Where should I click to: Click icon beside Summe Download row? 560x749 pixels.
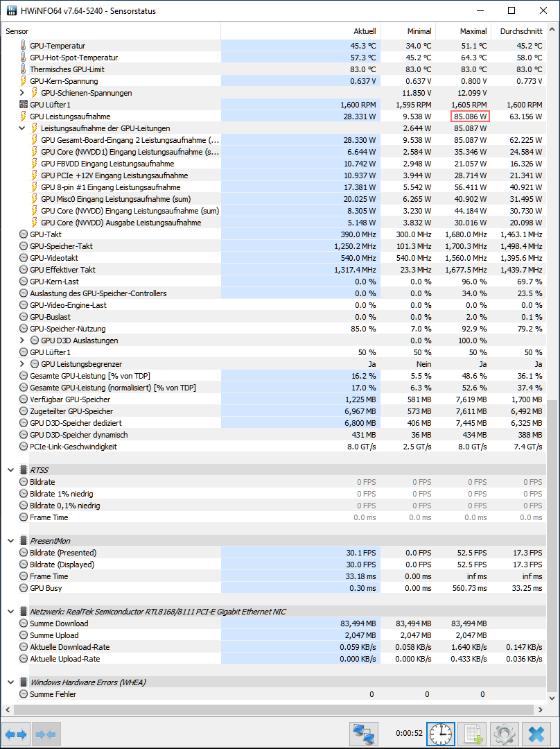tap(23, 623)
